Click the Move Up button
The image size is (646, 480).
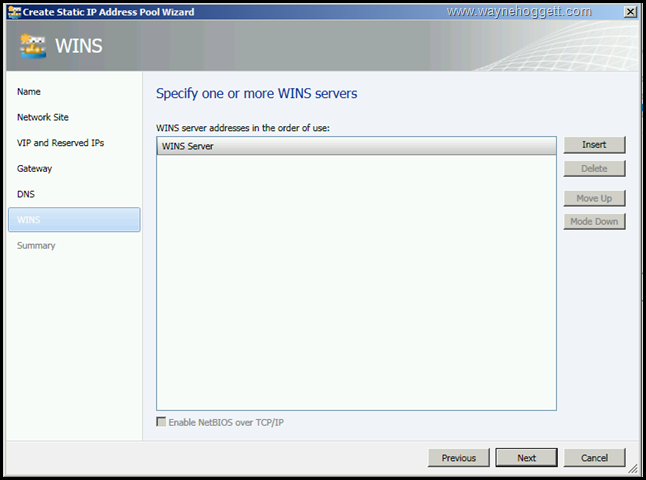tap(594, 198)
